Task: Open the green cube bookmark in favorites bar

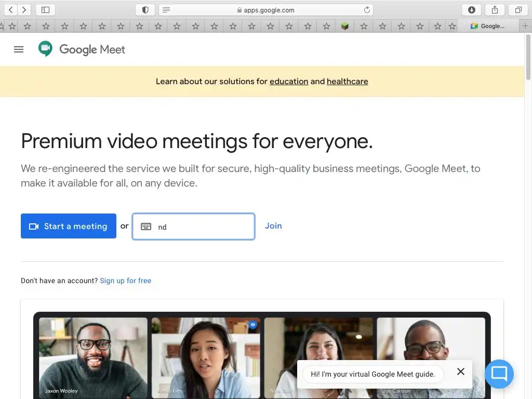Action: coord(345,26)
